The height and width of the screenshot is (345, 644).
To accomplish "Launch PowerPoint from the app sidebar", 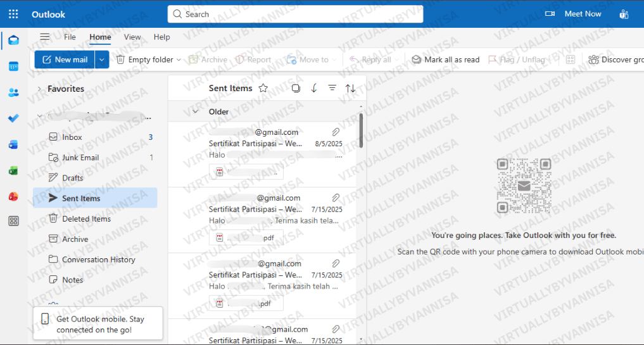I will point(13,196).
